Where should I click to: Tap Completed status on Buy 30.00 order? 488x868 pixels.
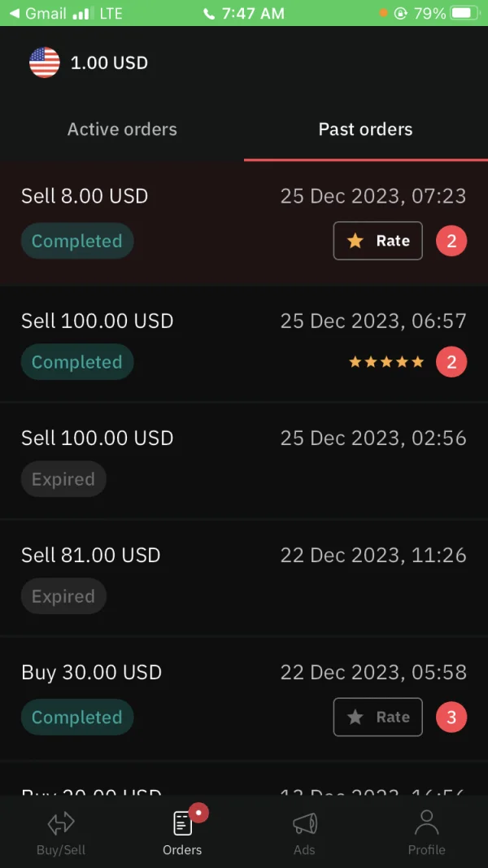click(x=77, y=718)
